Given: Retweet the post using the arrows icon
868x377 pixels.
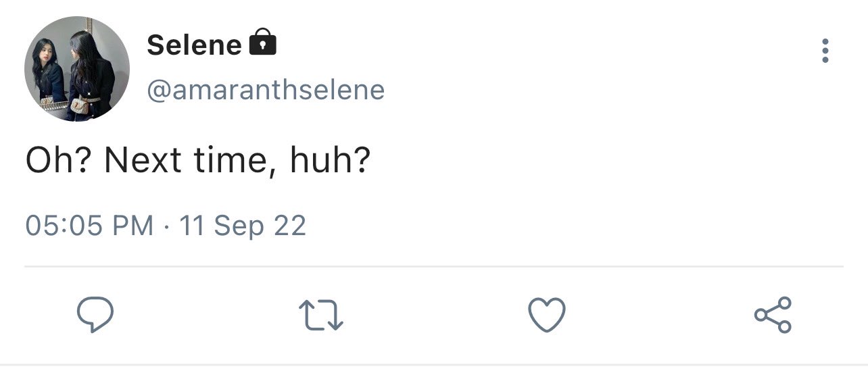Looking at the screenshot, I should 321,316.
